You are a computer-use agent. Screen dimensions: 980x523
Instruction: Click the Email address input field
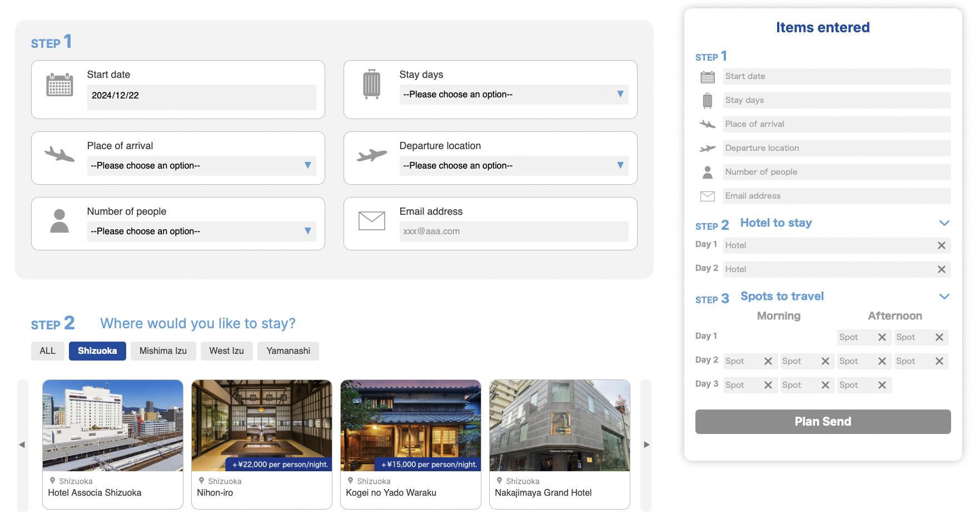pyautogui.click(x=514, y=231)
